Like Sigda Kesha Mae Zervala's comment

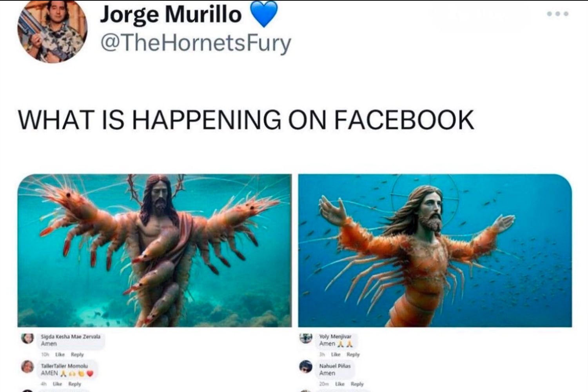(x=60, y=354)
